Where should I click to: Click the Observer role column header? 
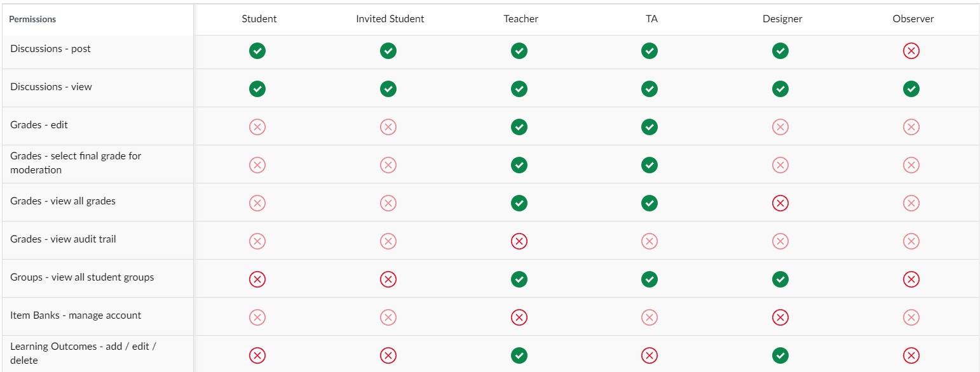click(x=913, y=19)
